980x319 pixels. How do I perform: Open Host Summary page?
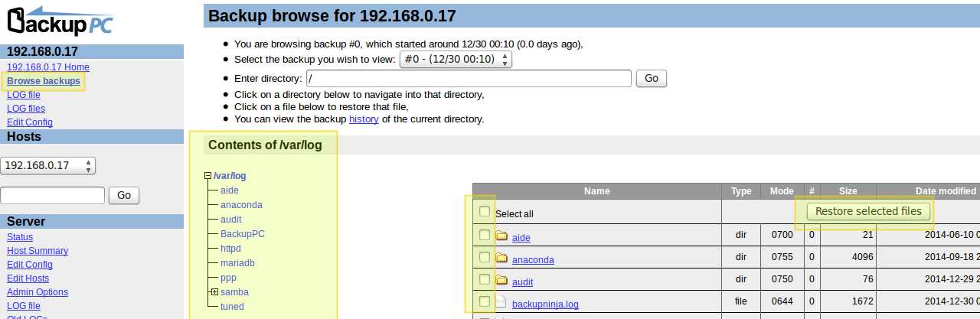pyautogui.click(x=38, y=251)
